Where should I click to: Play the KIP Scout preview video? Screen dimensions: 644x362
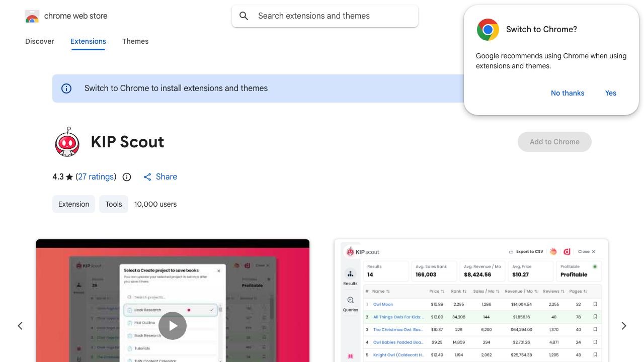[173, 326]
